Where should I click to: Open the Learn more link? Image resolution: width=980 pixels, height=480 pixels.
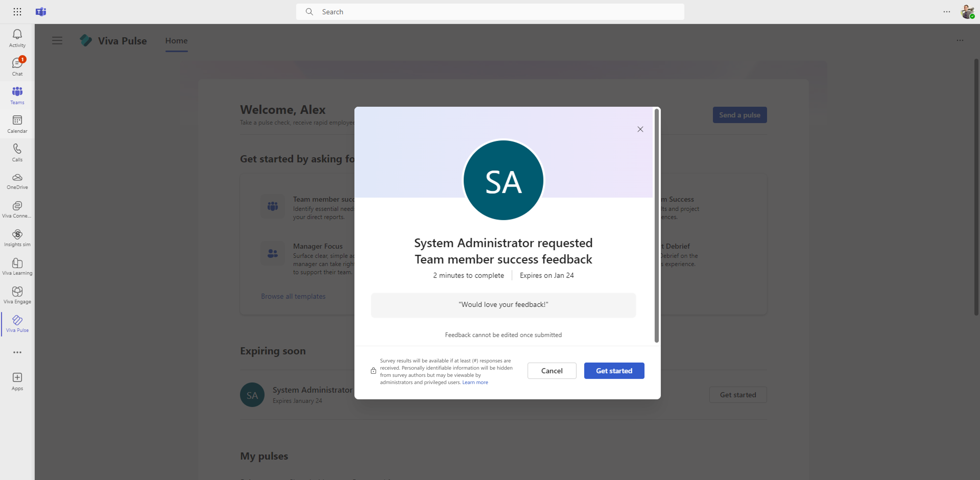point(475,382)
